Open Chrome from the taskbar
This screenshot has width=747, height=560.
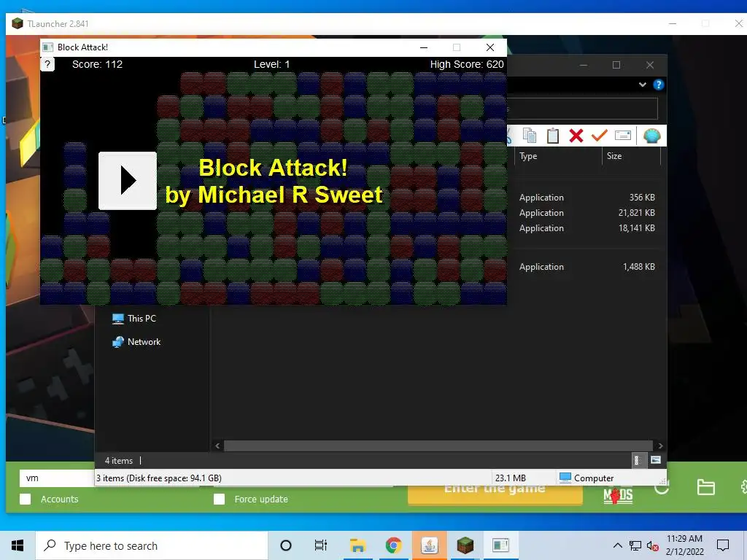(393, 545)
